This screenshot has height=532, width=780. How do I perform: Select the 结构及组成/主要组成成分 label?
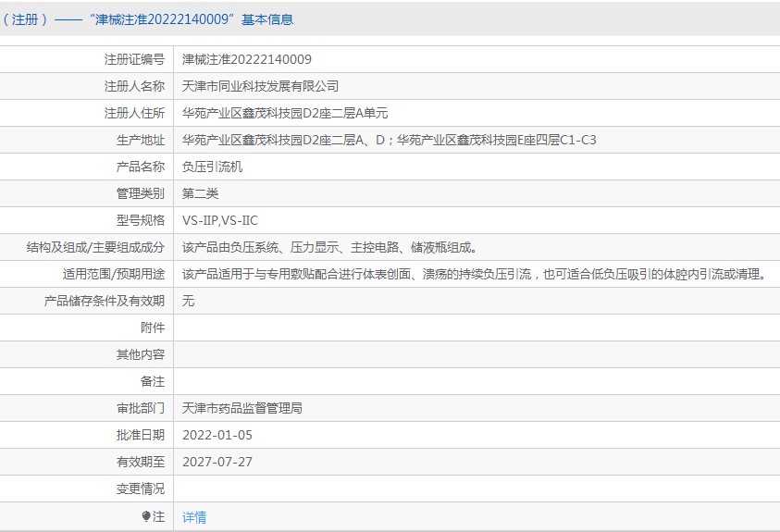pos(95,248)
